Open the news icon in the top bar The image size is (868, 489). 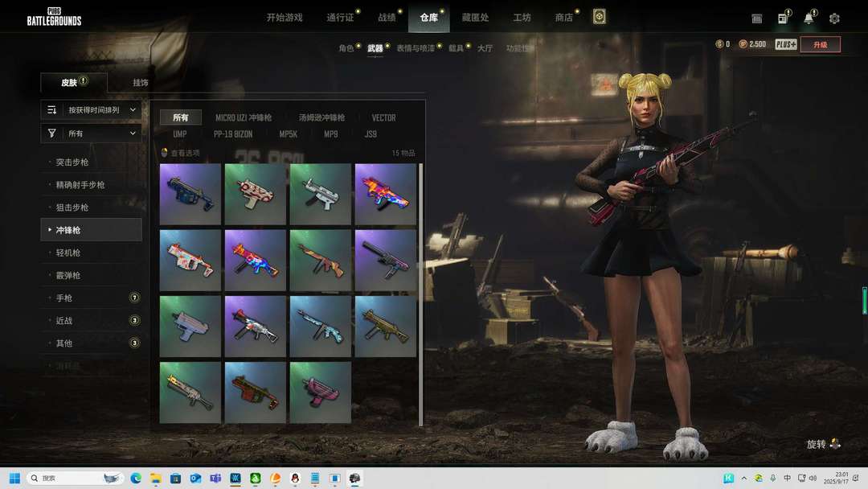(783, 18)
